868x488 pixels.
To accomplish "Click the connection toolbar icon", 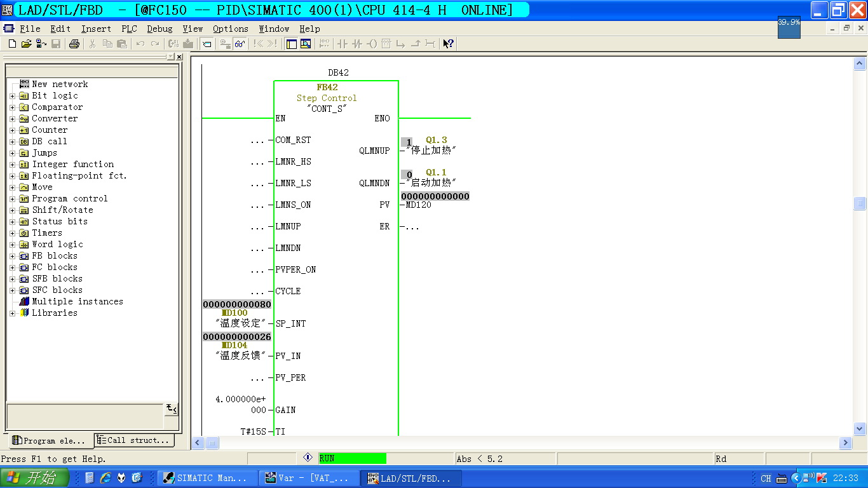I will [x=430, y=44].
